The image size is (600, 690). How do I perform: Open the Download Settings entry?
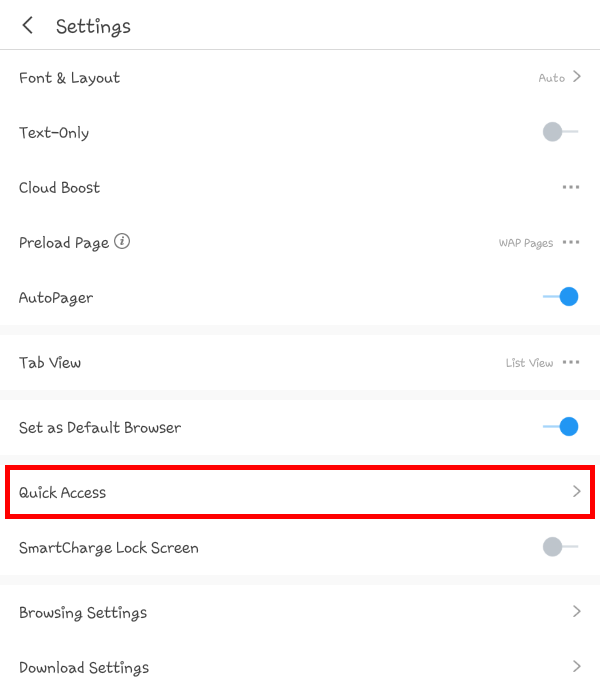coord(84,667)
